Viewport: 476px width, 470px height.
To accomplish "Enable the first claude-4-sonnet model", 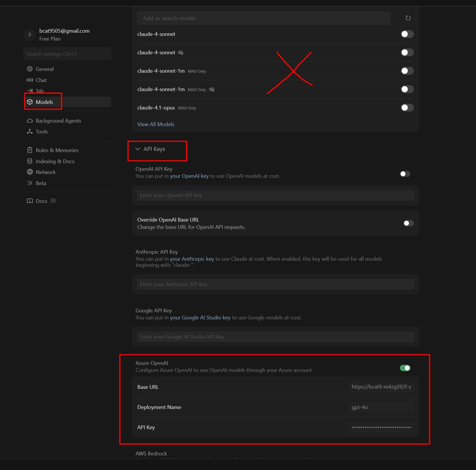I will [407, 34].
